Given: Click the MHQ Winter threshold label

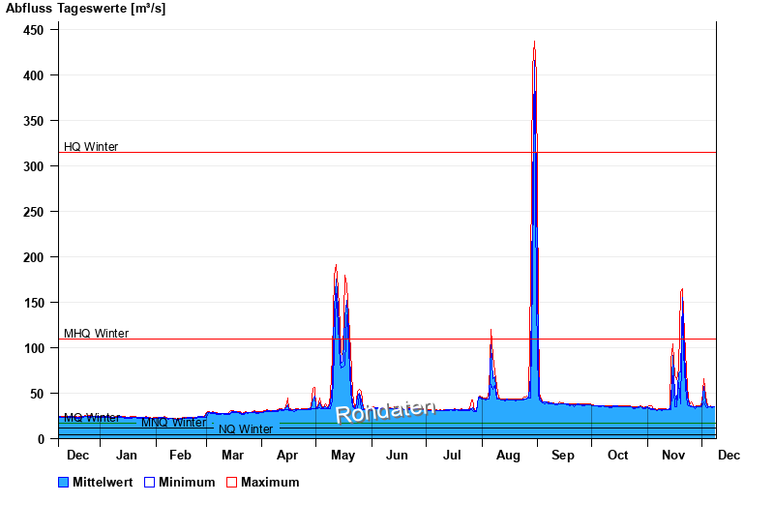Looking at the screenshot, I should coord(96,334).
